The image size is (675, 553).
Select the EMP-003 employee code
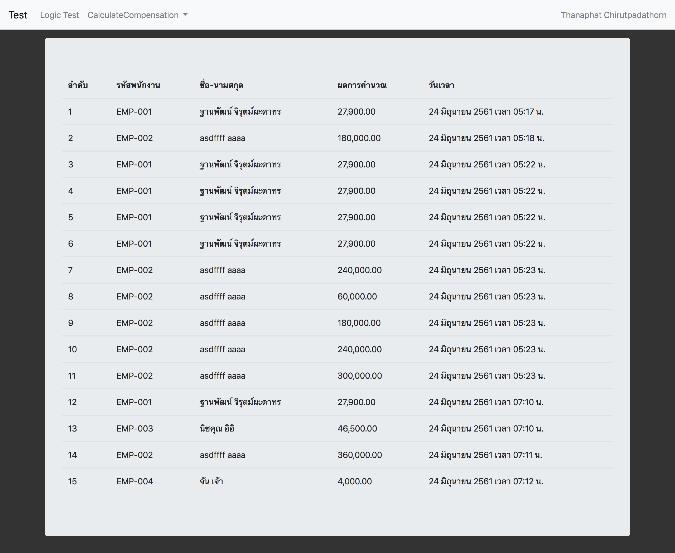[135, 429]
